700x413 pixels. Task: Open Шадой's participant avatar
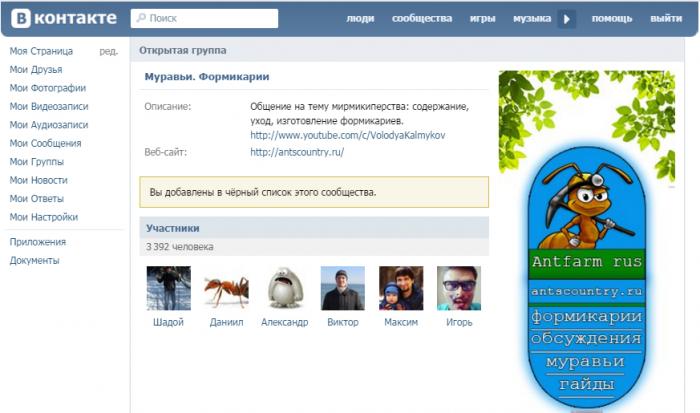168,288
